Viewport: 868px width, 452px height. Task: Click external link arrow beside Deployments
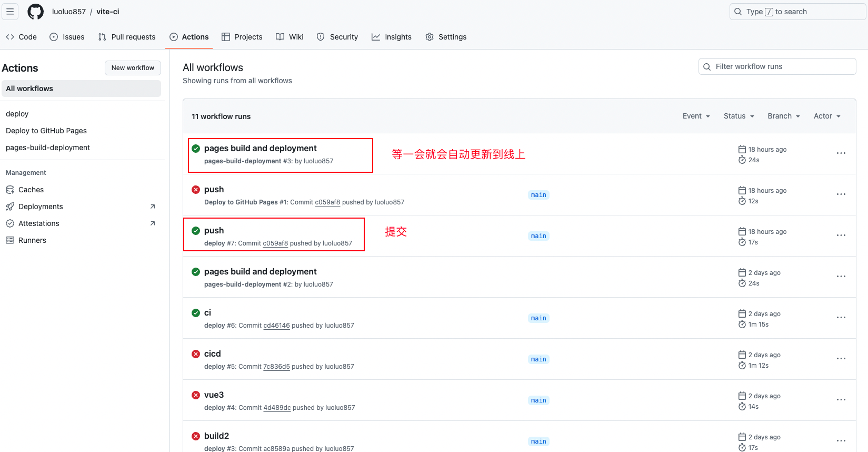tap(153, 207)
